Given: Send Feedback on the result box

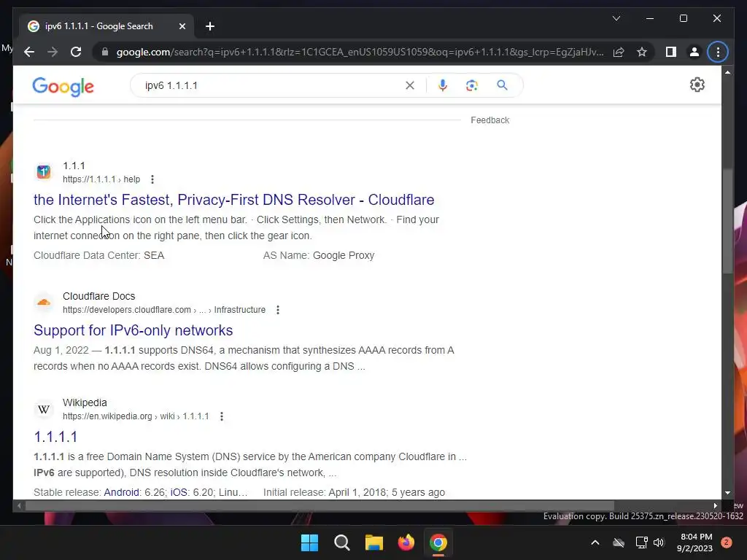Looking at the screenshot, I should point(489,120).
